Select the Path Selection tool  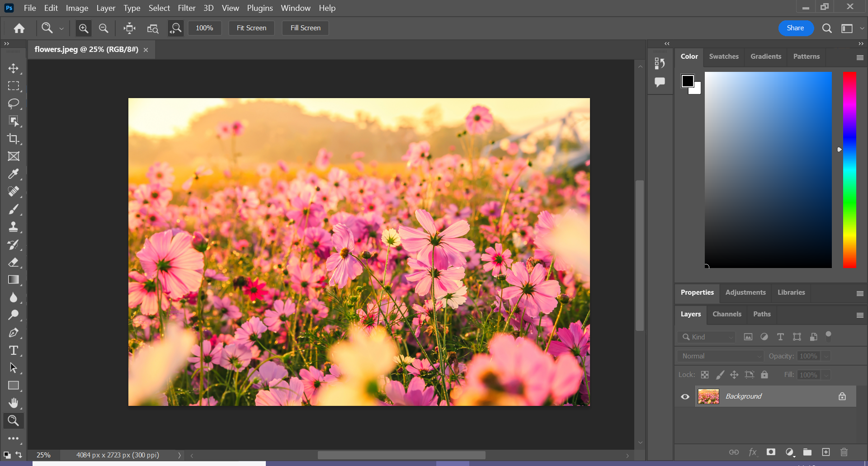[14, 368]
